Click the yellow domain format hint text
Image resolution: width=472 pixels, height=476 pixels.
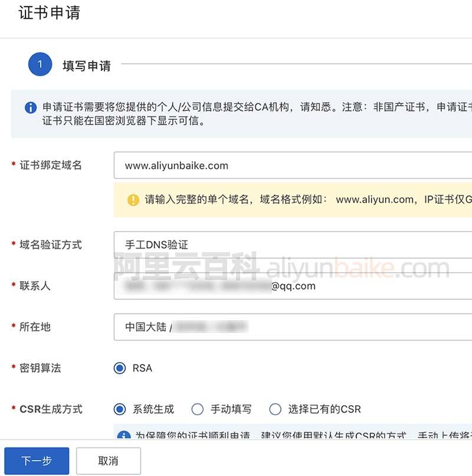tap(307, 200)
